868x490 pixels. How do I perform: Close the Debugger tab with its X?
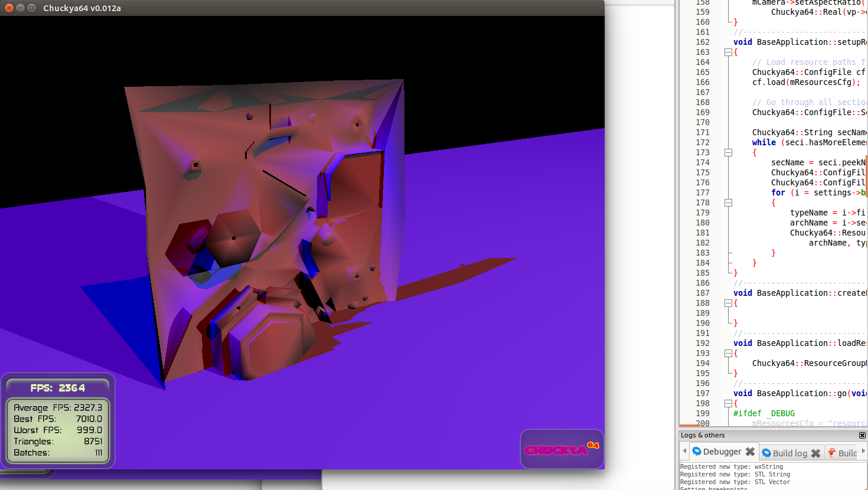coord(750,452)
